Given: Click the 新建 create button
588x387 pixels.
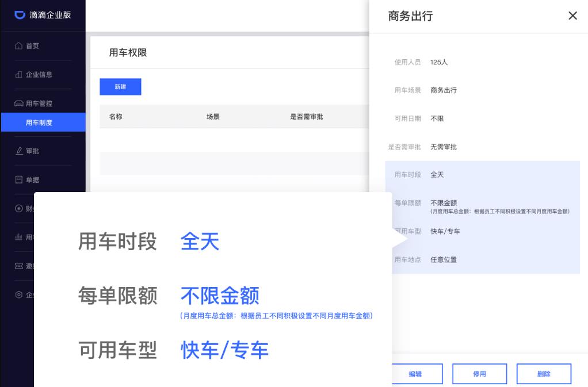Looking at the screenshot, I should click(120, 86).
